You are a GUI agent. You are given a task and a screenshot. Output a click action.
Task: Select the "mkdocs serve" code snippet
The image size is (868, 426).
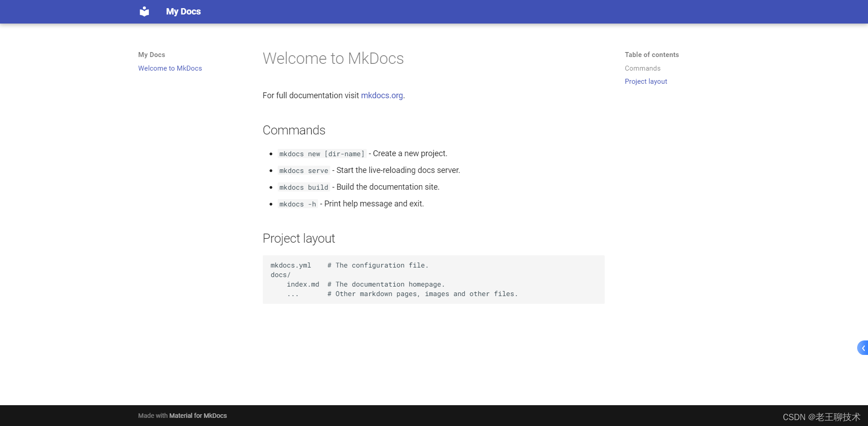304,171
